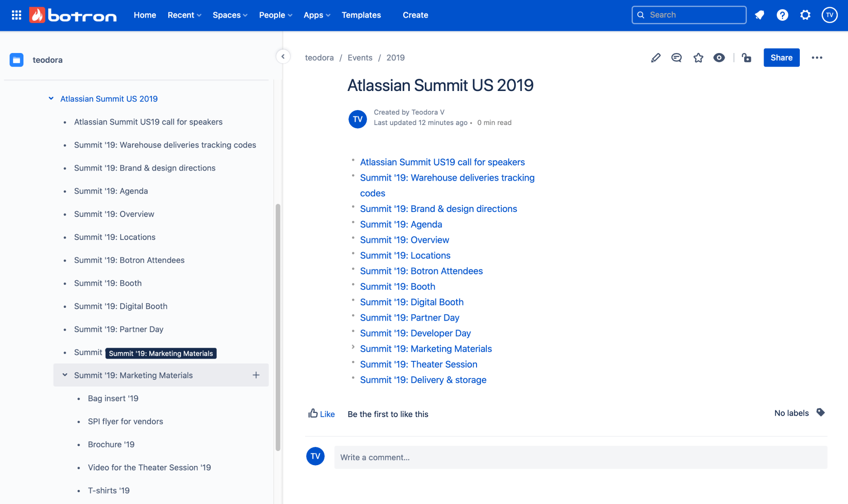Click the settings gear icon
Screen dimensions: 848x504
(805, 15)
